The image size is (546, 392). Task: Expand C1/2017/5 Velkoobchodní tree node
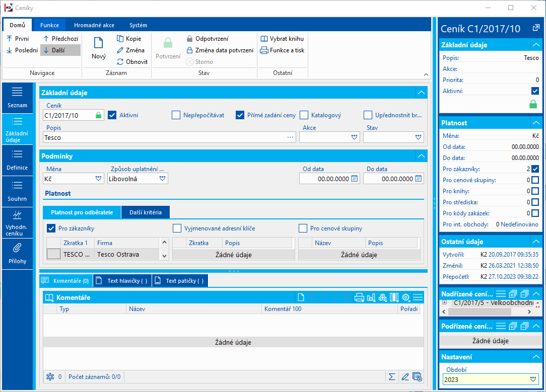445,302
